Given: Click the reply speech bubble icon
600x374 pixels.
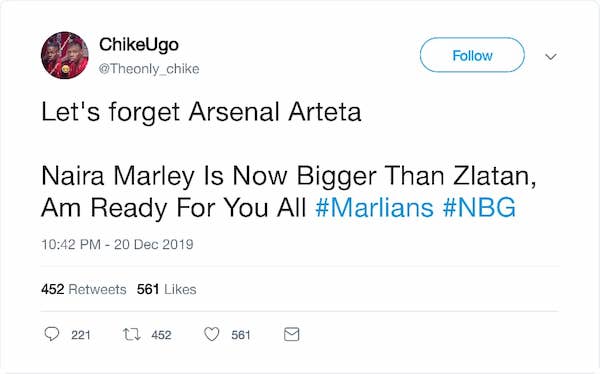Looking at the screenshot, I should [52, 334].
